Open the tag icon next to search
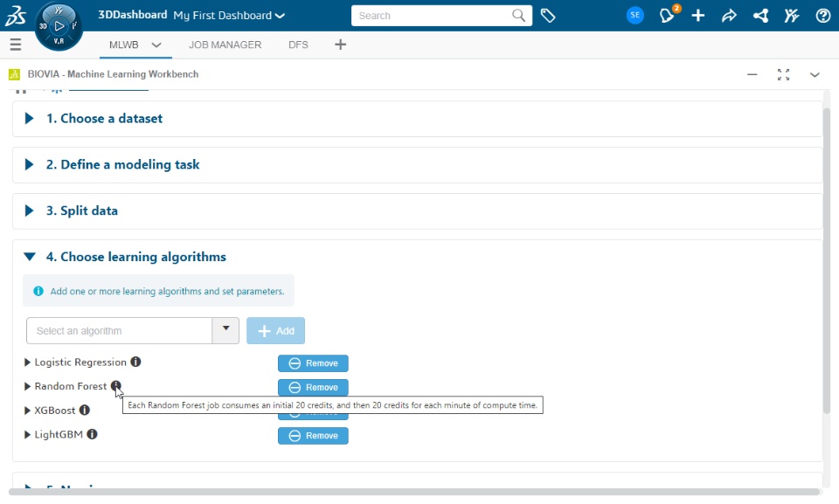 (548, 16)
